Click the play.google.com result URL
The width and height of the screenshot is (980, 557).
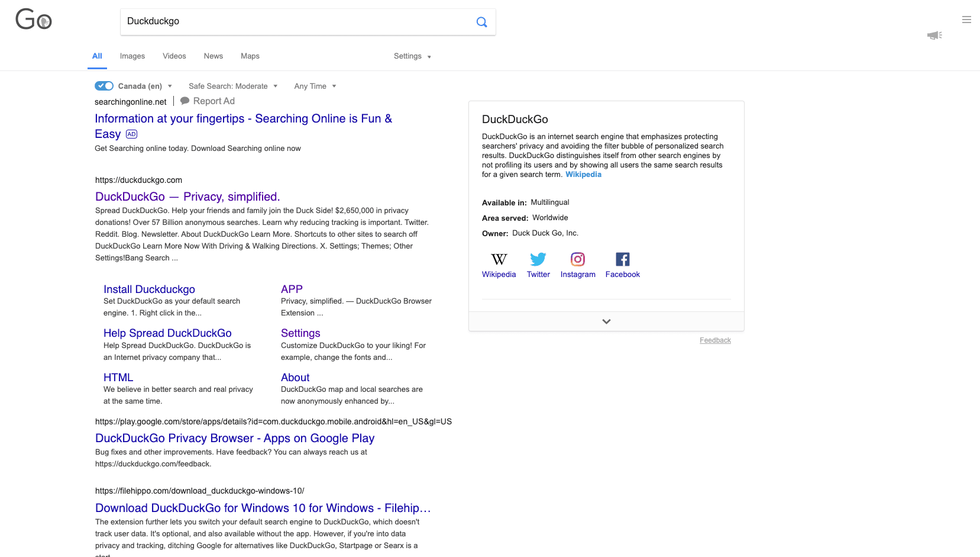tap(273, 421)
